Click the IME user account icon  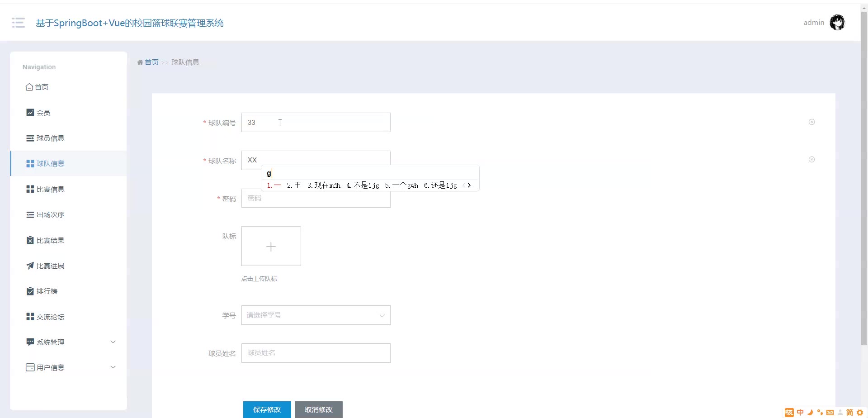[840, 413]
